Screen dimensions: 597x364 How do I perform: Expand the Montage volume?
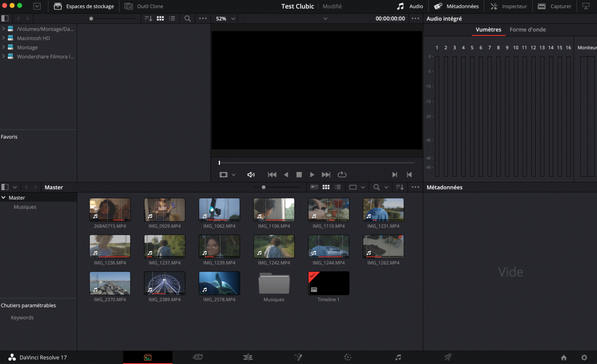[x=3, y=47]
